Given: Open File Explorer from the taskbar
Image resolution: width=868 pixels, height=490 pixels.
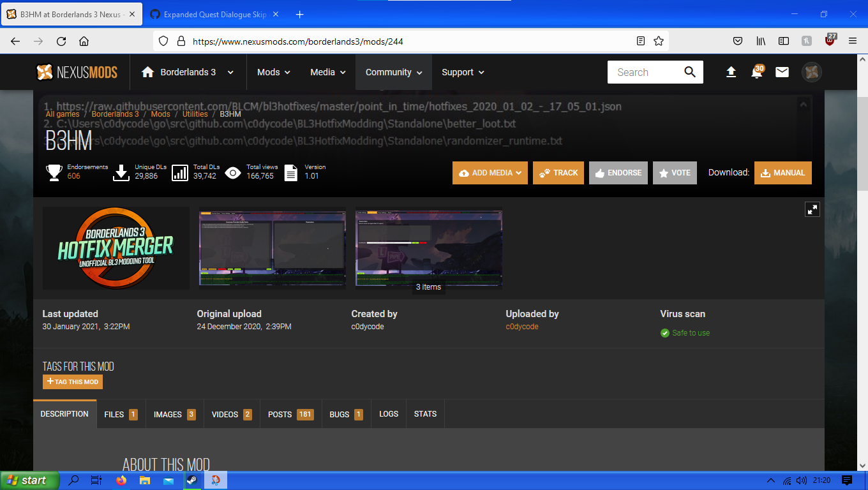Looking at the screenshot, I should [x=145, y=480].
